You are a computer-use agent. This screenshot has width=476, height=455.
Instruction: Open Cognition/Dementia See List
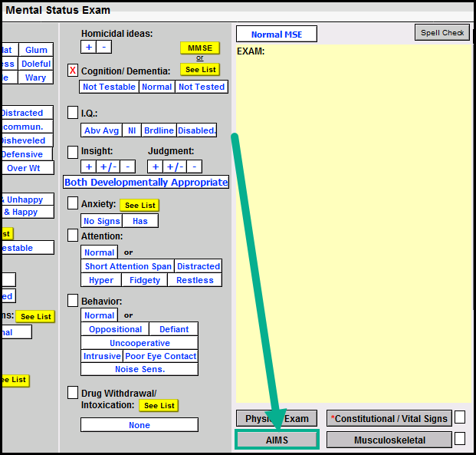click(200, 69)
